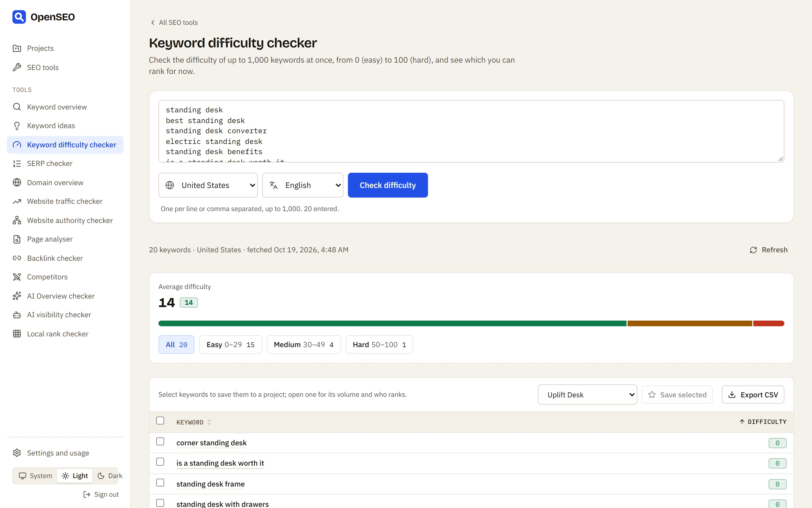Click the orange medium segment of difficulty bar
The height and width of the screenshot is (508, 812).
[690, 323]
